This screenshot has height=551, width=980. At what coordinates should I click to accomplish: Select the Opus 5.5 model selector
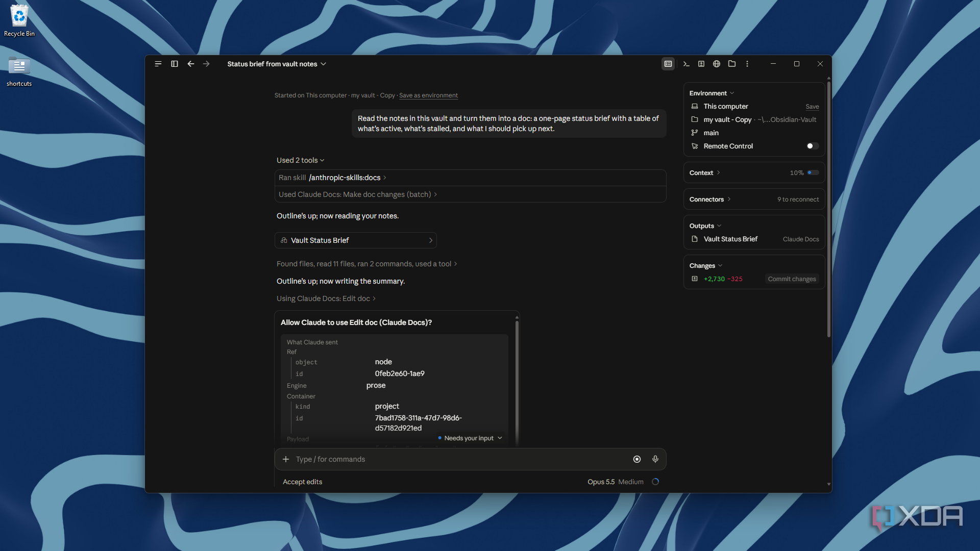coord(601,482)
